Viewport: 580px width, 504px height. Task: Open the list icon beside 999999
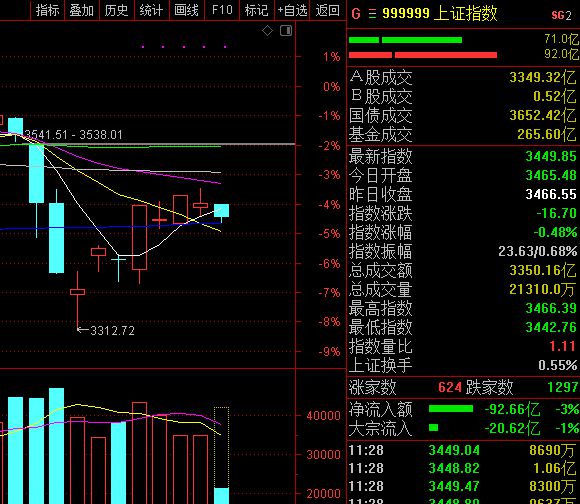pos(372,14)
